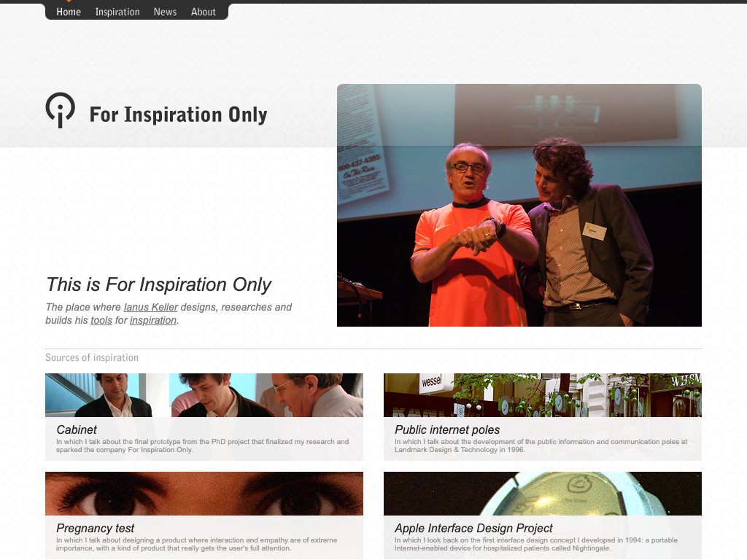Click the For Inspiration Only site title
Image resolution: width=747 pixels, height=560 pixels.
[178, 114]
